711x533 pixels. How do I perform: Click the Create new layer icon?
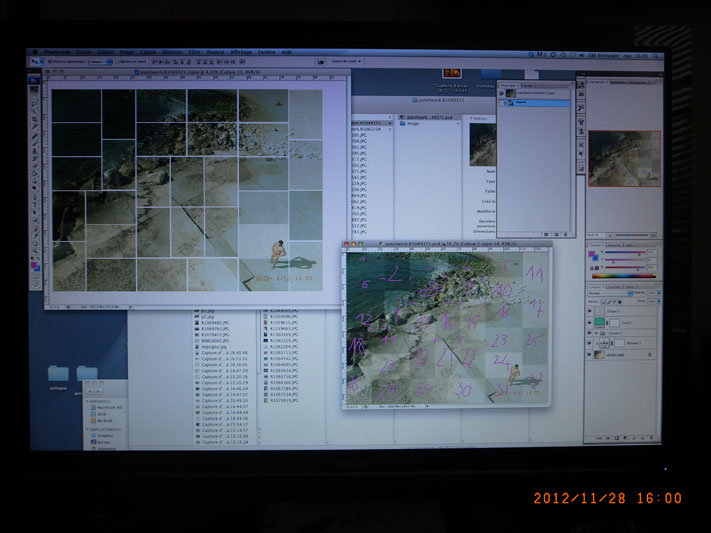(643, 438)
